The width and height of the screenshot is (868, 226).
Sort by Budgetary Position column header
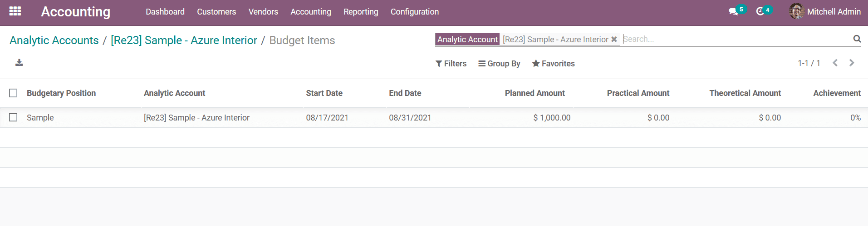tap(61, 93)
